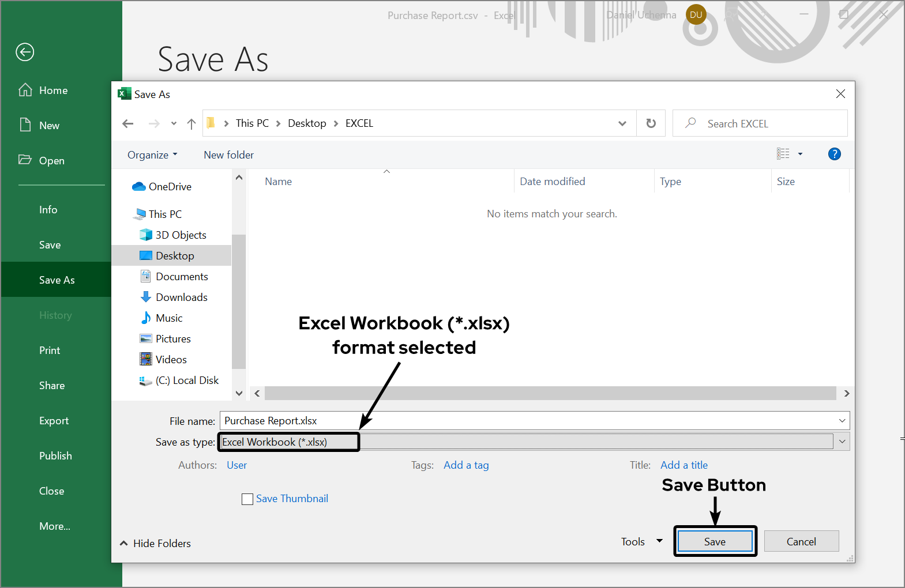Click the backstage back arrow icon
905x588 pixels.
click(25, 52)
